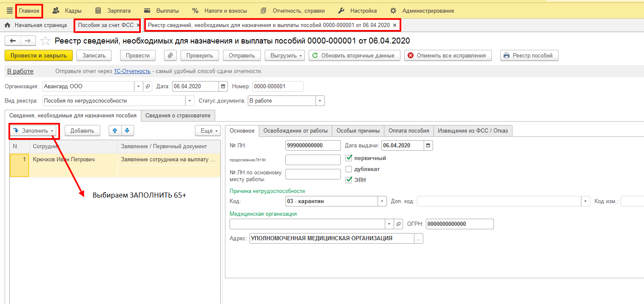Expand the Код причины нетрудоспособности dropdown

pyautogui.click(x=382, y=201)
